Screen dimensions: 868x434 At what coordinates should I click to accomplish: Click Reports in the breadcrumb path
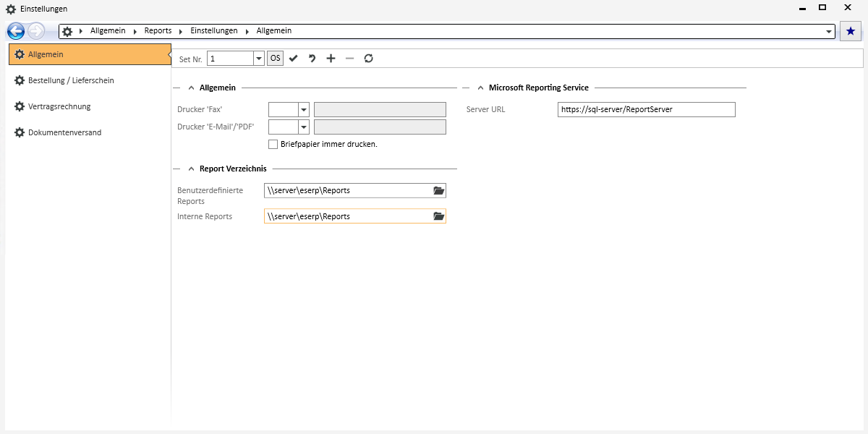coord(158,31)
